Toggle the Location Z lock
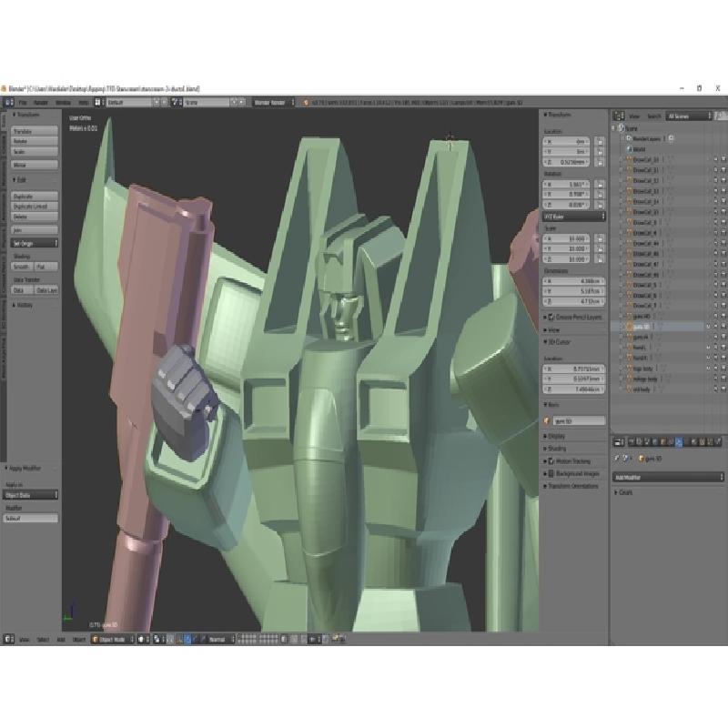This screenshot has height=728, width=728. (x=600, y=162)
